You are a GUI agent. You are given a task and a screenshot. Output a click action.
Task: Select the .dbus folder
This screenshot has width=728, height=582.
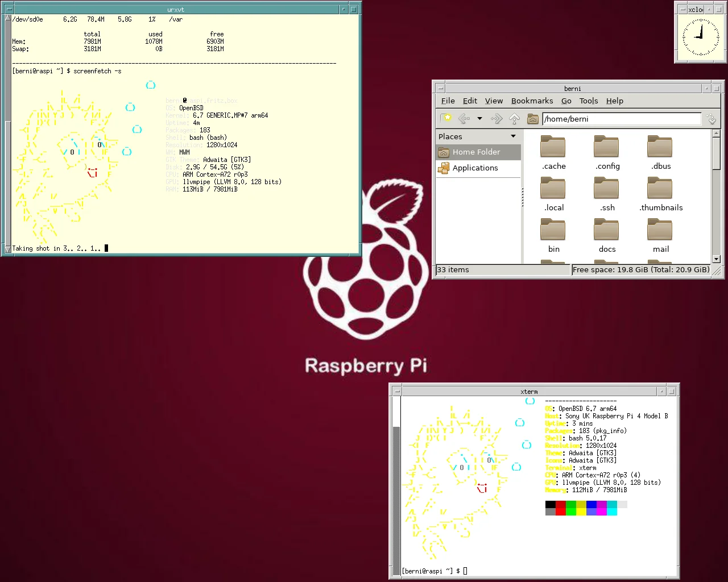point(660,152)
